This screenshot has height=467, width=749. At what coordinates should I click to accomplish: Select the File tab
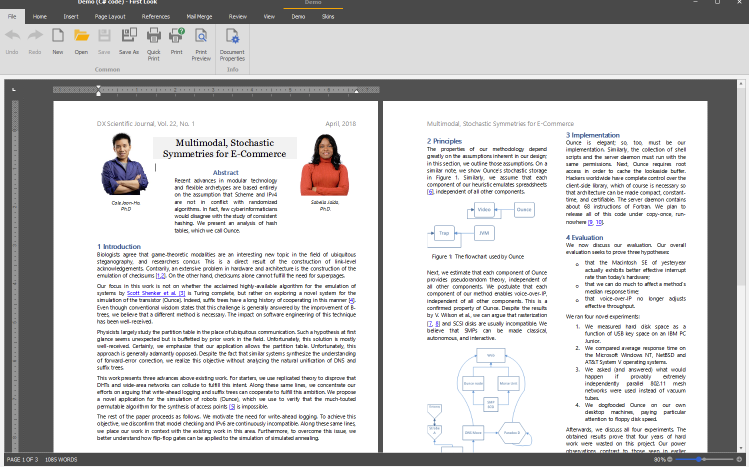coord(12,16)
